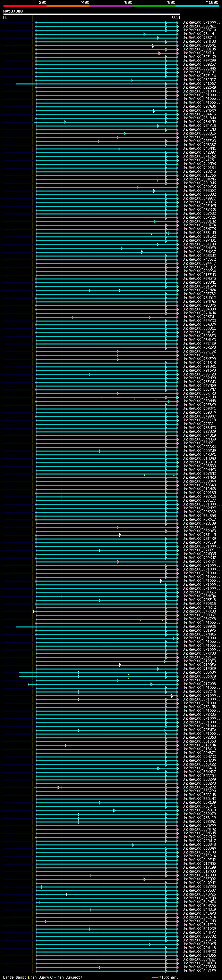
Task: Select UniRef100_Q1EC66 subject
Action: [199, 175]
